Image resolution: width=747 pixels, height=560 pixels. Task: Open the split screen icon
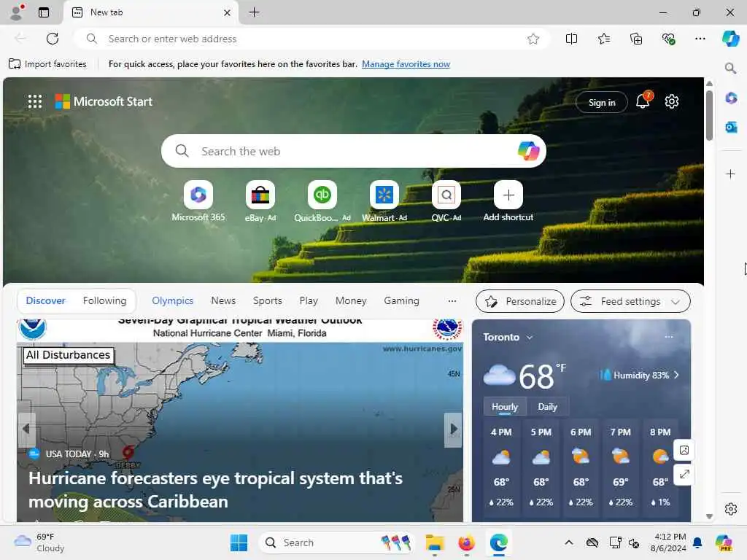[x=571, y=39]
